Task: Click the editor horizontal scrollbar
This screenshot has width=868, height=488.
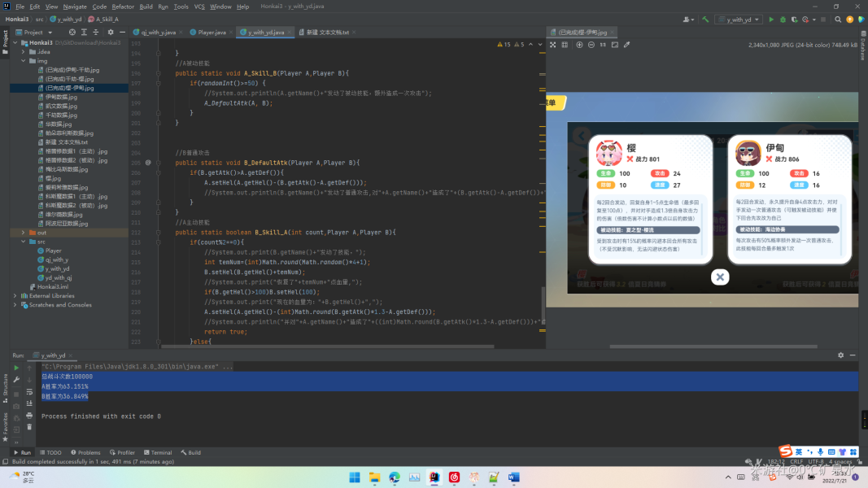Action: point(327,347)
